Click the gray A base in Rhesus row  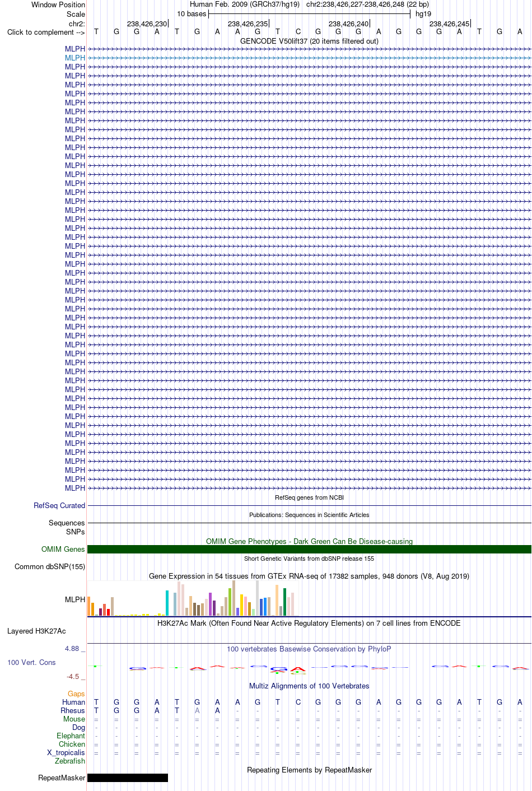pos(197,710)
